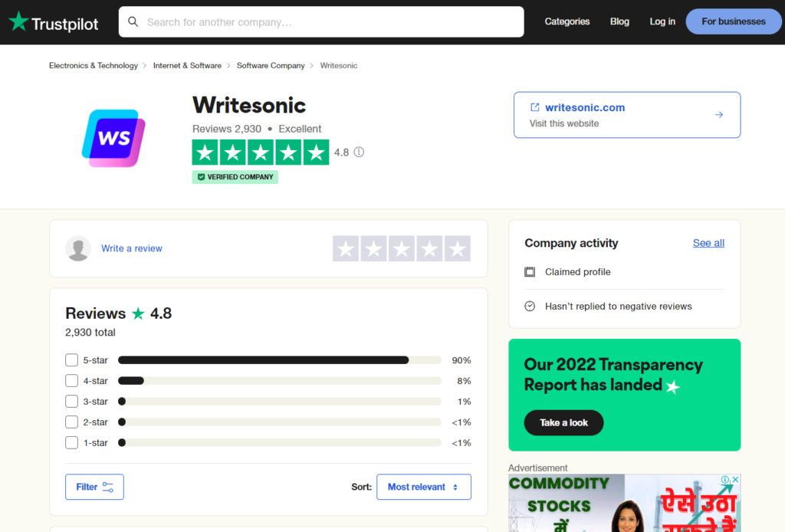Click the 4-star 8% progress bar

click(279, 381)
